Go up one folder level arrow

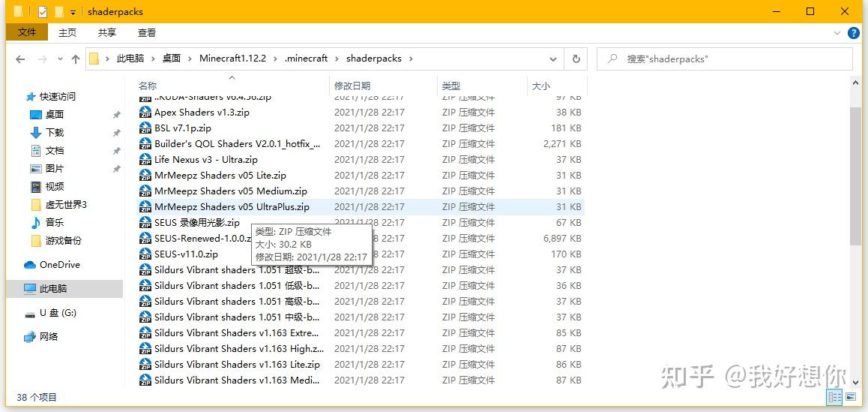pyautogui.click(x=76, y=59)
